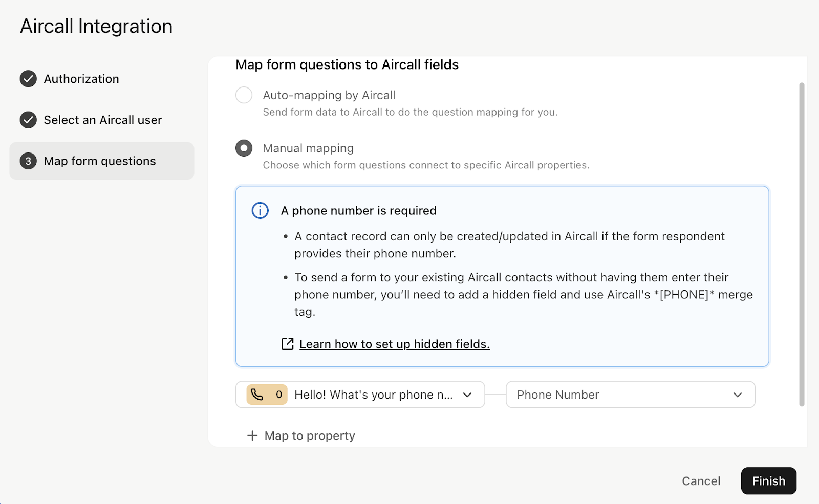Image resolution: width=819 pixels, height=504 pixels.
Task: Click the bullet about contact record creation
Action: coord(509,245)
